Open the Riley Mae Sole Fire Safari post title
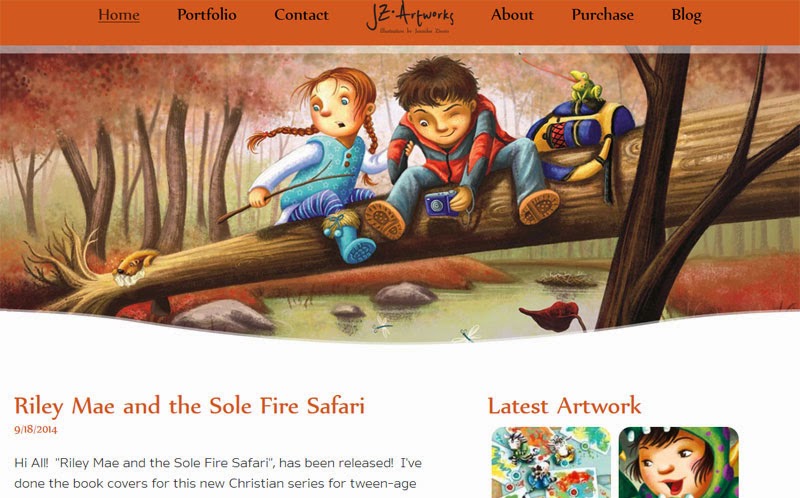 pos(189,406)
